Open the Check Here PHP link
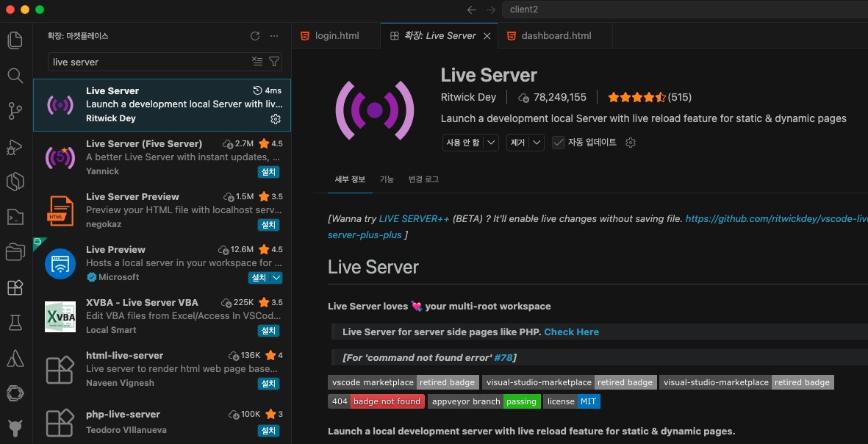868x444 pixels. click(x=571, y=332)
